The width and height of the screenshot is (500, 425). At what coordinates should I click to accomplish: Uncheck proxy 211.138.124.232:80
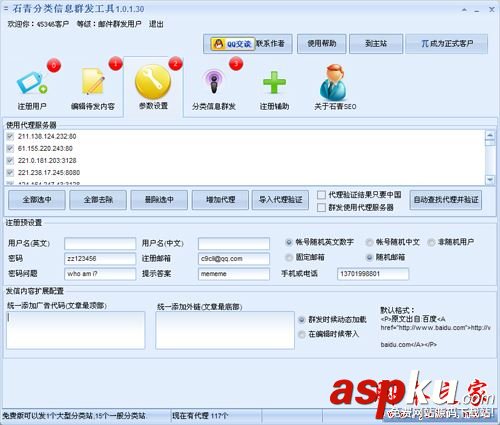10,136
